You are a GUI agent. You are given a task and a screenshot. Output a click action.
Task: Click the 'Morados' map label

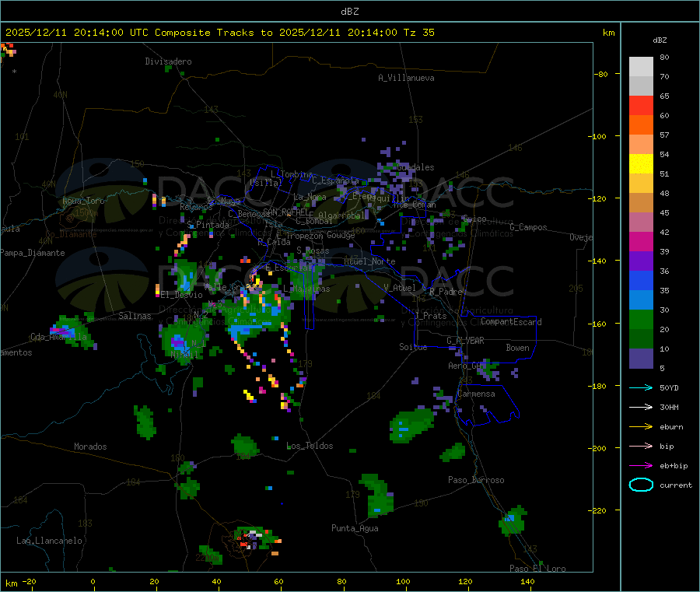pyautogui.click(x=90, y=447)
